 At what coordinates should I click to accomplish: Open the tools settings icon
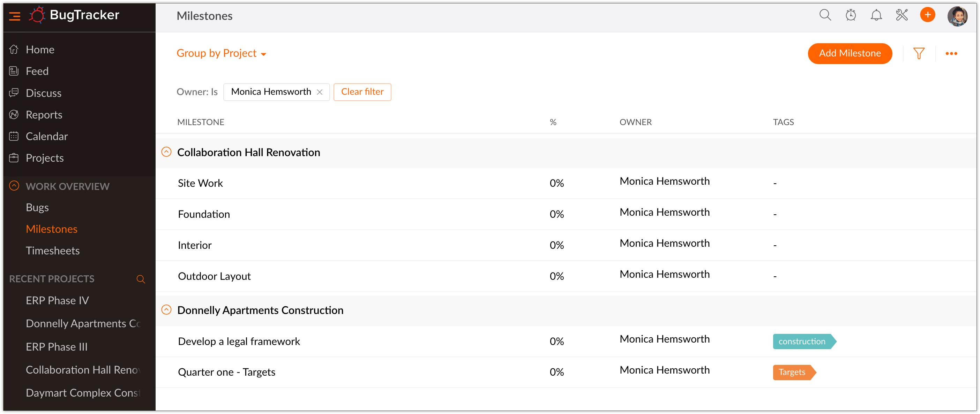pos(902,15)
